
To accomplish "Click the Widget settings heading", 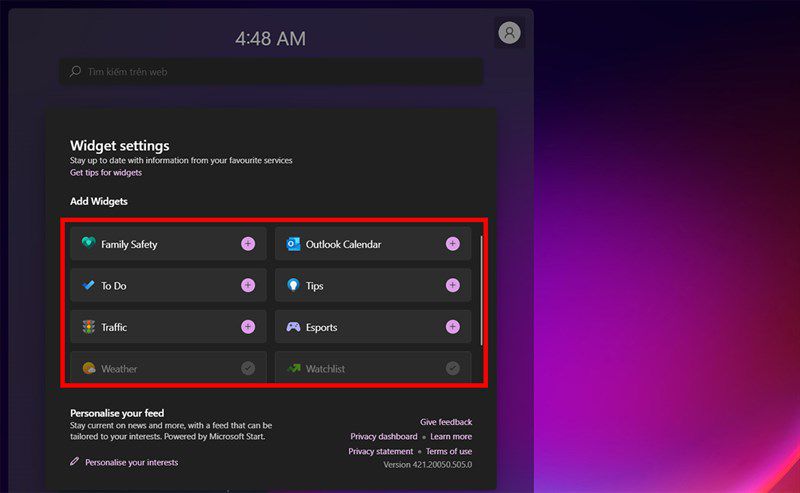I will click(120, 146).
